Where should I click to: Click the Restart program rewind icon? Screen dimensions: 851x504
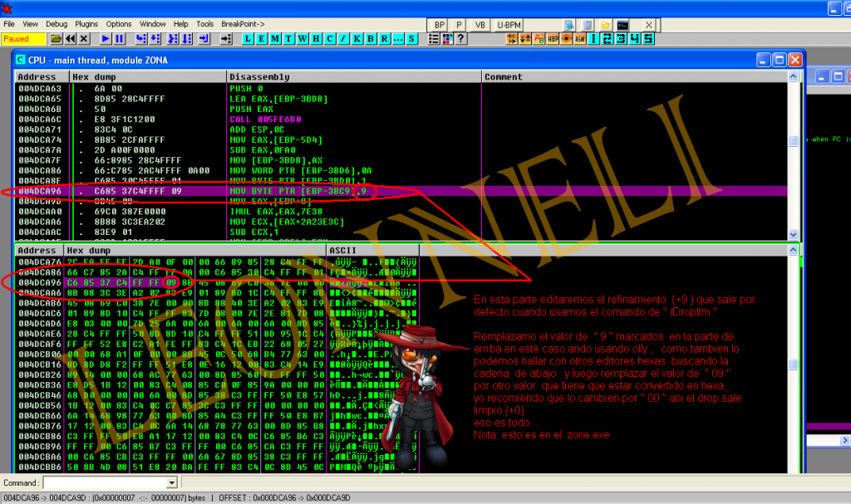coord(70,39)
